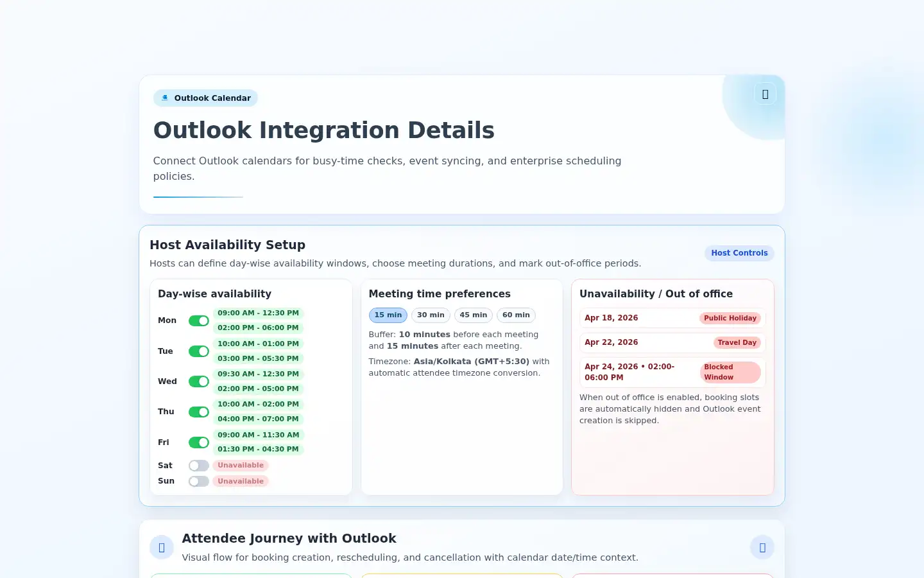Click Friday 01:30 PM - 04:30 PM slot
This screenshot has width=924, height=578.
tap(258, 449)
